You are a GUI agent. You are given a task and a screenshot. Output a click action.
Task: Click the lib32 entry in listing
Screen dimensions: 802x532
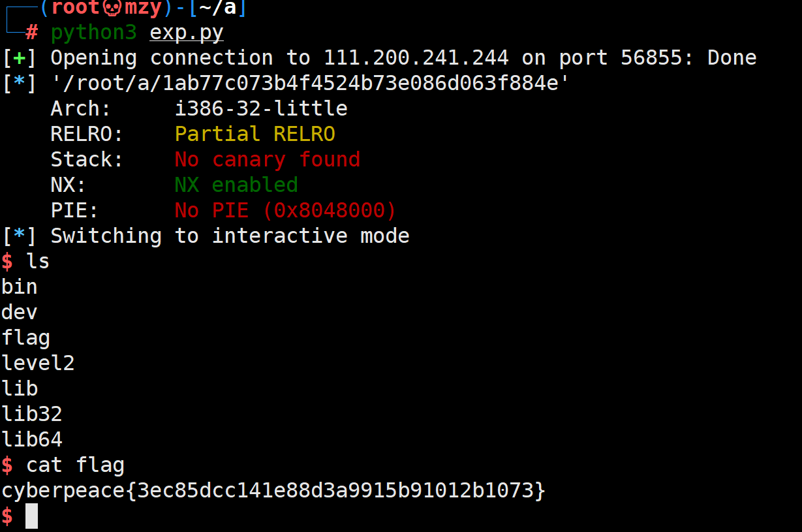(32, 414)
